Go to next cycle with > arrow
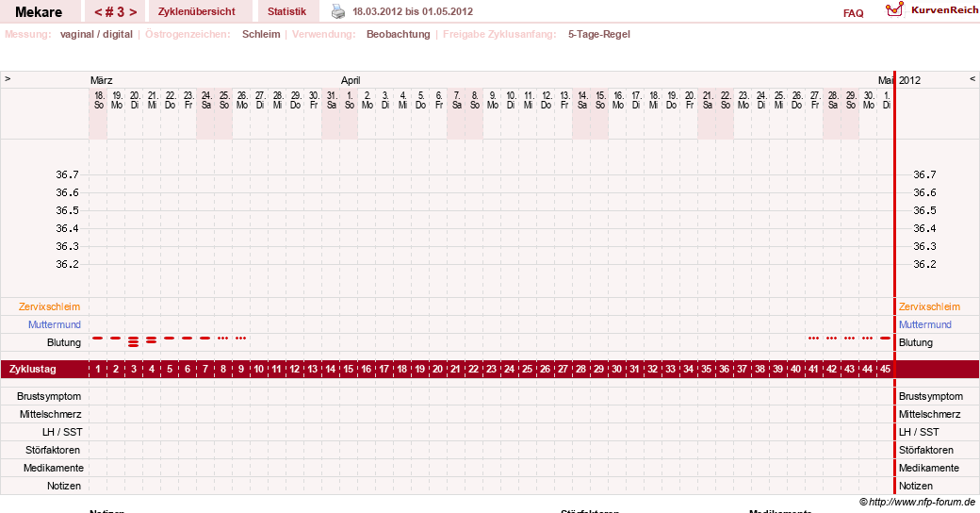Image resolution: width=980 pixels, height=513 pixels. [x=133, y=12]
